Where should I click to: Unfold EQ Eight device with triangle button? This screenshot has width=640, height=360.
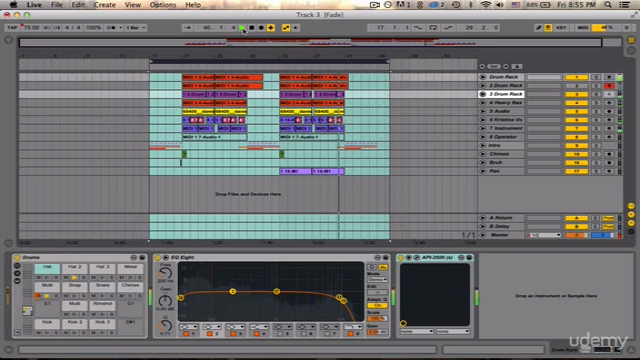[166, 258]
